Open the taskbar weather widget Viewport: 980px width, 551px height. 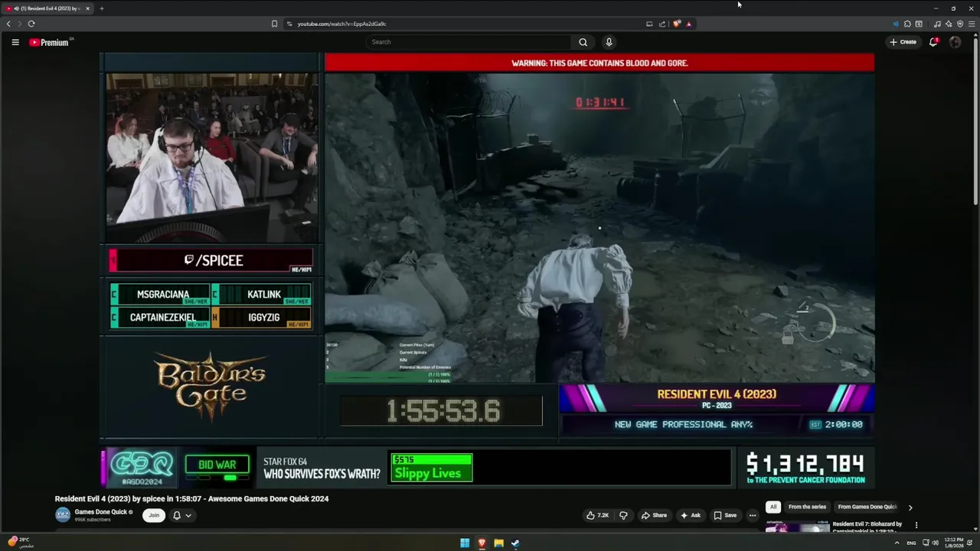21,543
